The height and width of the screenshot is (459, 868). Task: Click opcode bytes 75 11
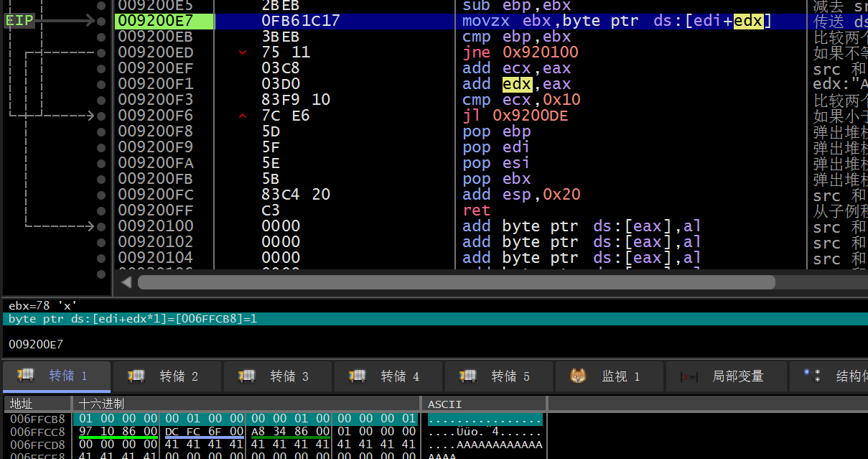tap(286, 52)
